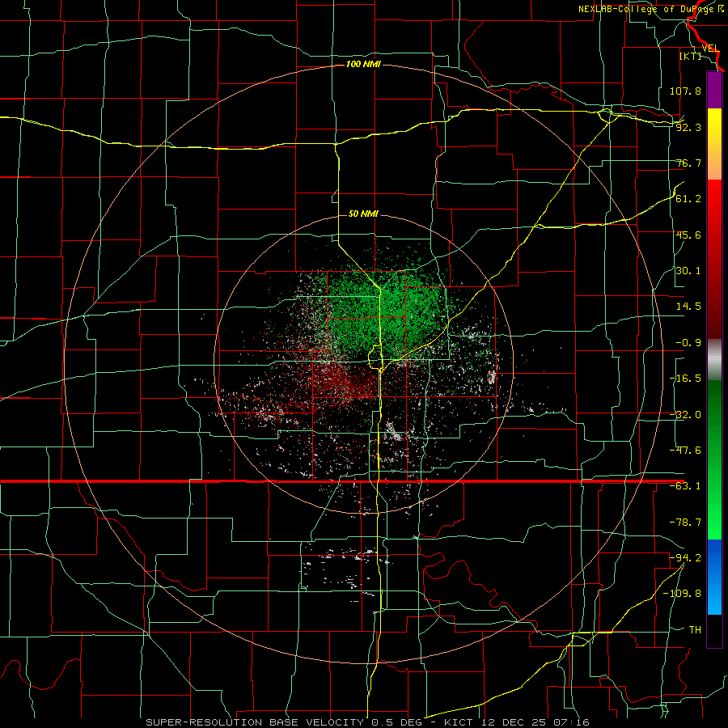
Task: Select the -32.0 legend value
Action: coord(685,415)
